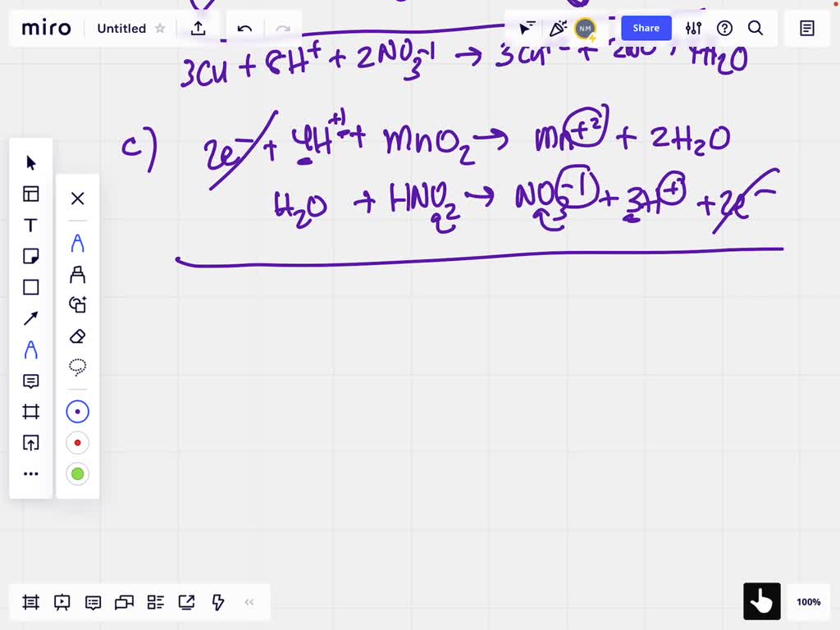
Task: Collapse the bottom toolbar with chevron
Action: point(249,601)
